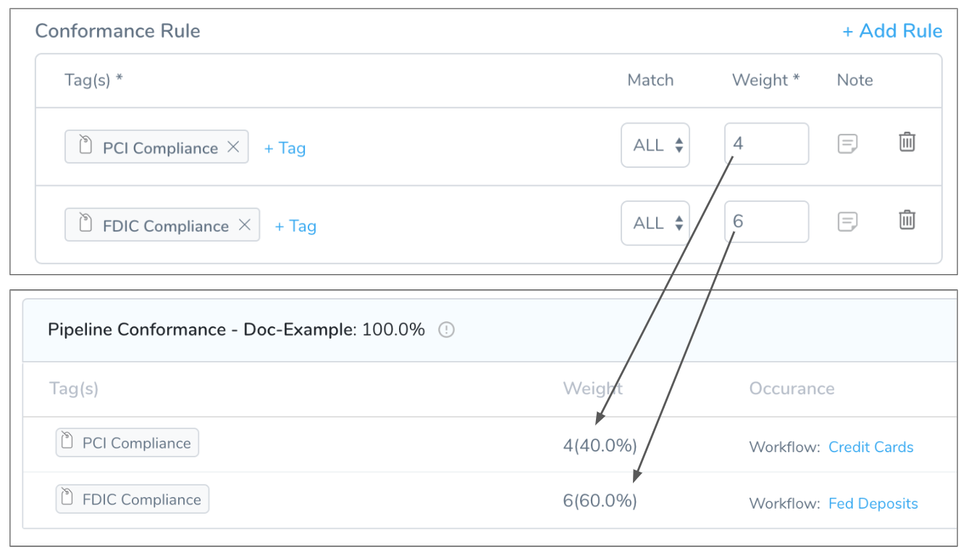Delete the PCI Compliance rule with trash icon
This screenshot has height=560, width=966.
[x=907, y=142]
